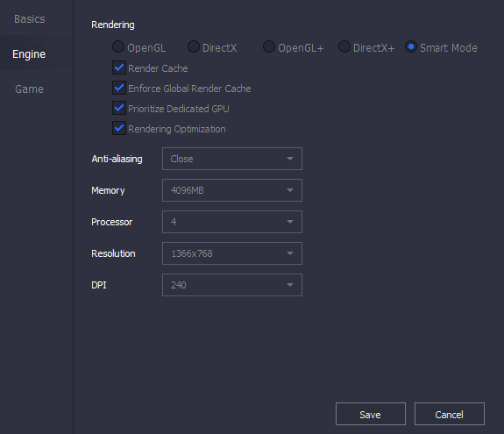The width and height of the screenshot is (504, 434).
Task: Toggle Enforce Global Render Cache
Action: (x=119, y=88)
